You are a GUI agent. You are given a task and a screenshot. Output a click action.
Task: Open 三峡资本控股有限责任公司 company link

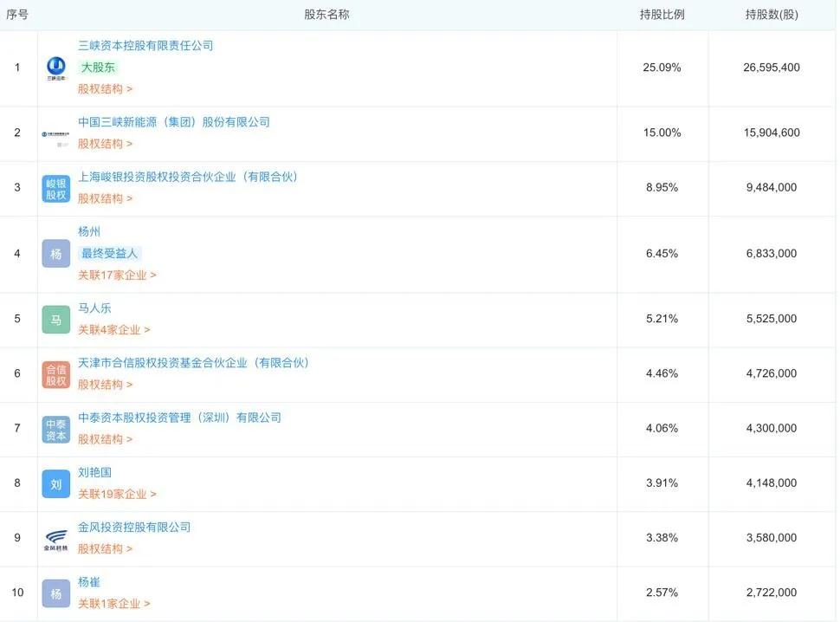click(145, 46)
